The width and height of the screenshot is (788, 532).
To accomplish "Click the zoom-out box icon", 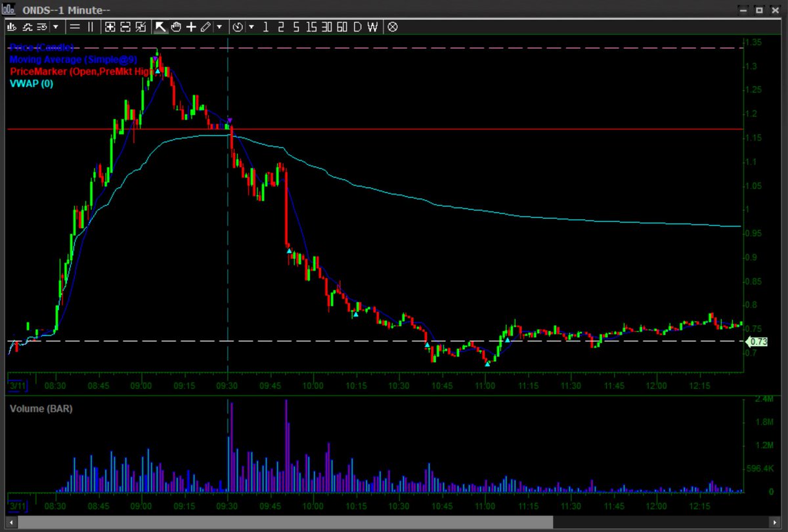I will point(125,27).
